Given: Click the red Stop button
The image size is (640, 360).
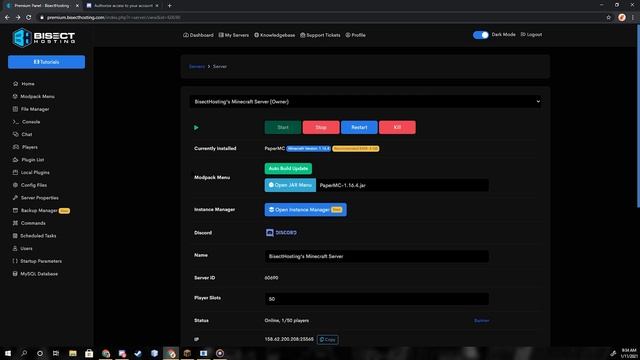Looking at the screenshot, I should [x=321, y=127].
